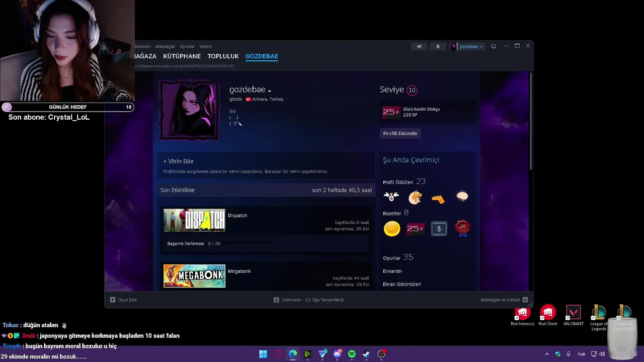Open the Yardım menu
Image resolution: width=644 pixels, height=362 pixels.
205,46
